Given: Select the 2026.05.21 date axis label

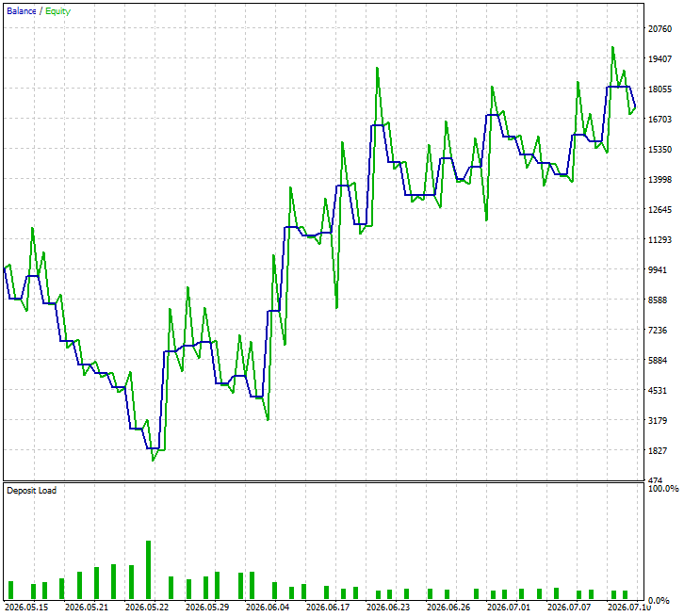Looking at the screenshot, I should tap(87, 608).
